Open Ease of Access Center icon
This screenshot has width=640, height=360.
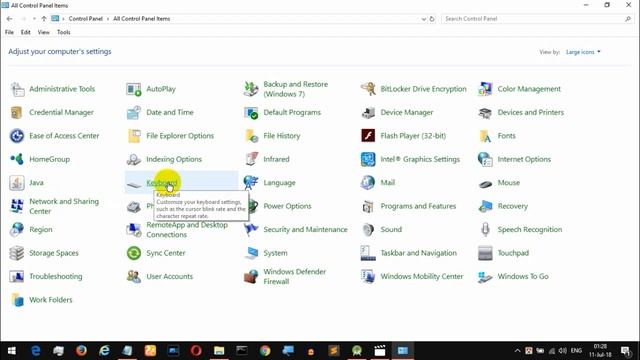tap(17, 136)
